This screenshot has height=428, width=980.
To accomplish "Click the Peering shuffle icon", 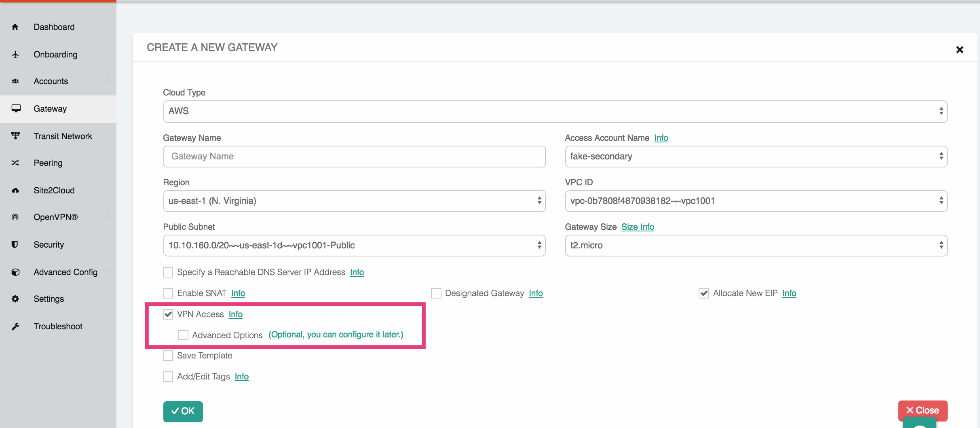I will pos(15,163).
